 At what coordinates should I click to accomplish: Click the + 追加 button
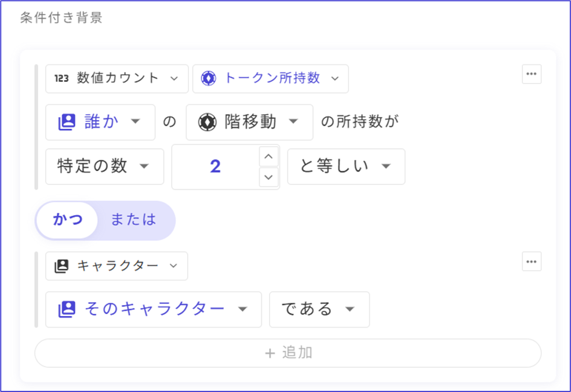(x=288, y=353)
